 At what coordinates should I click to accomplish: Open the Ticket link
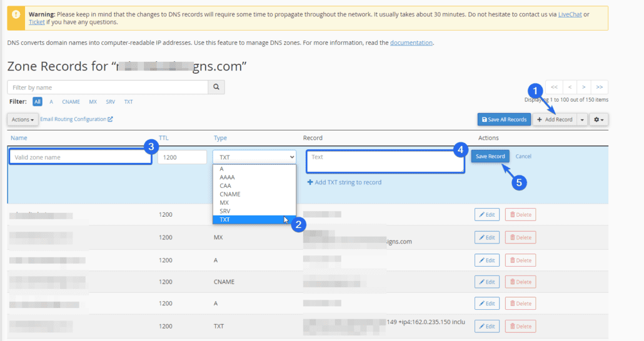coord(36,22)
